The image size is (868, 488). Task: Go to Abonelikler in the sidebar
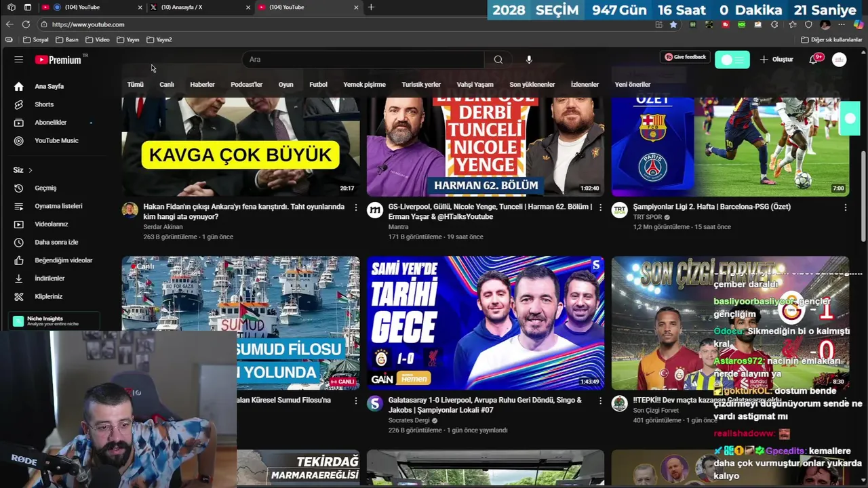pyautogui.click(x=51, y=123)
